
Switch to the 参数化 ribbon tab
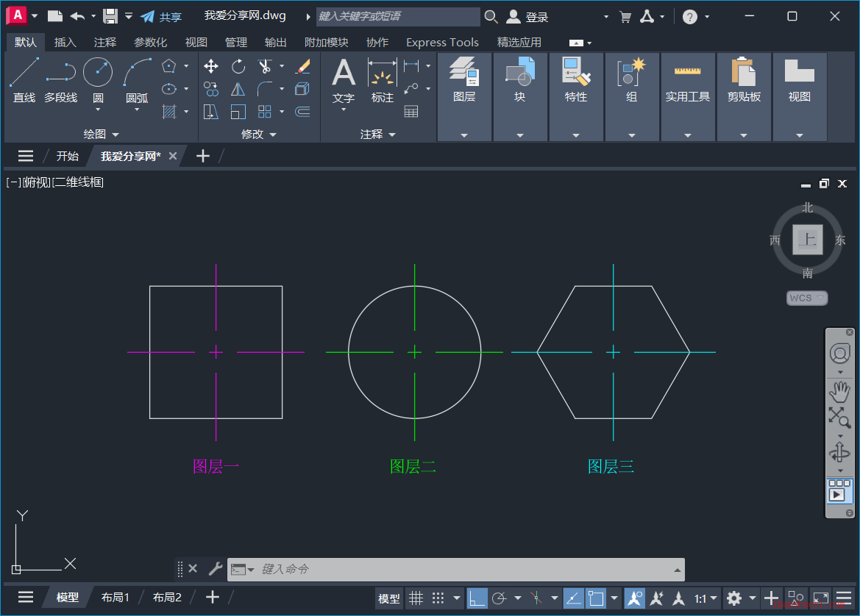150,42
